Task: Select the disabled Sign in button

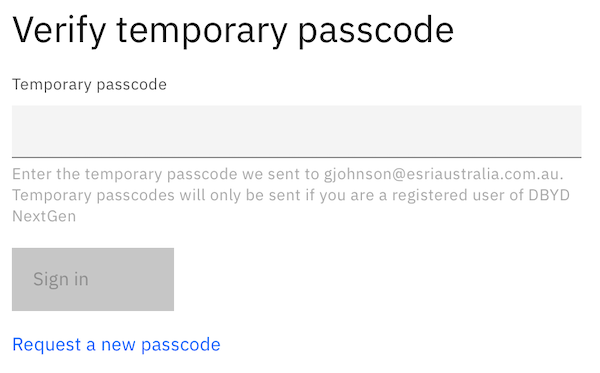Action: point(93,279)
